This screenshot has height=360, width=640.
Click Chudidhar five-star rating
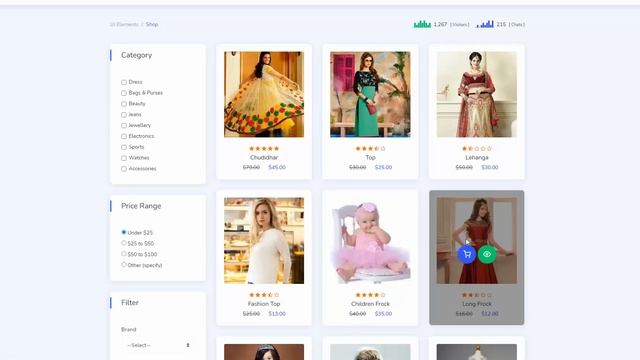[x=264, y=149]
